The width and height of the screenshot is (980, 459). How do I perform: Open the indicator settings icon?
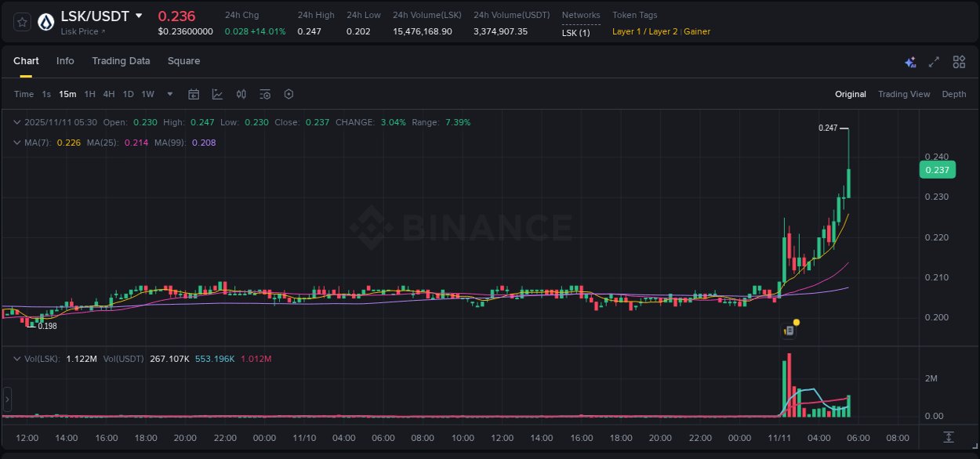pos(265,94)
